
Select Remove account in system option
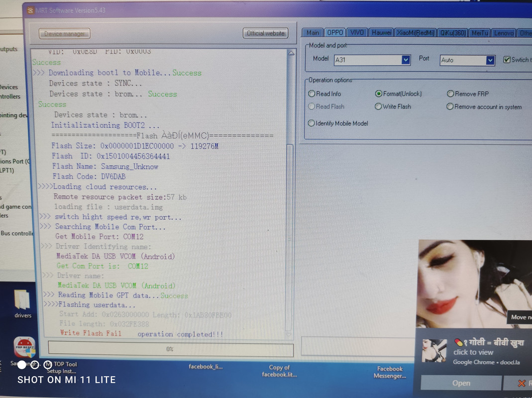pyautogui.click(x=484, y=107)
